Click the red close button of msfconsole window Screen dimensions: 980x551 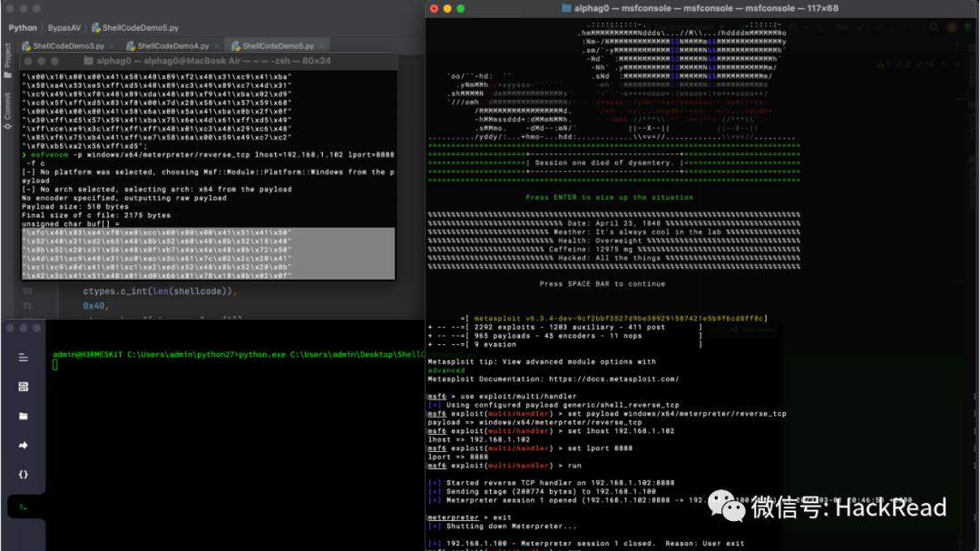[x=435, y=9]
